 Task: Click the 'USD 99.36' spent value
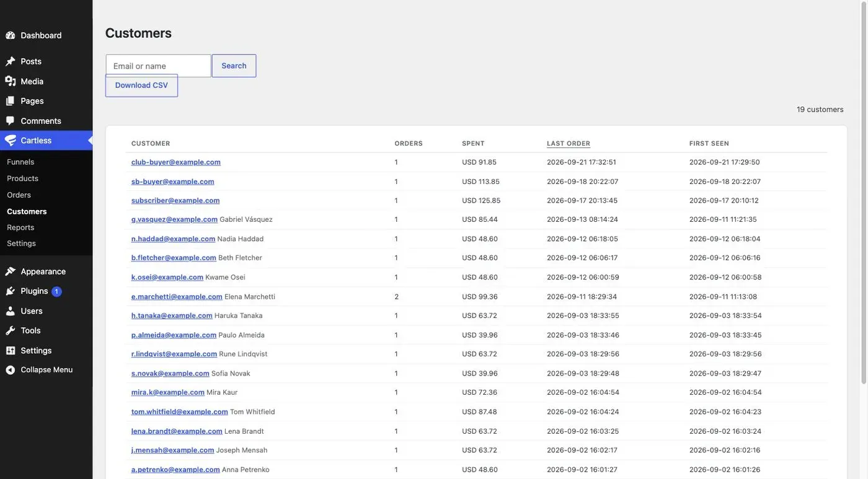pos(480,297)
